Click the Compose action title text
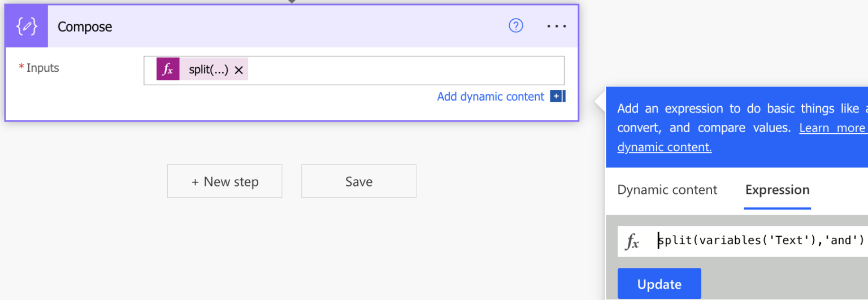 pos(85,27)
